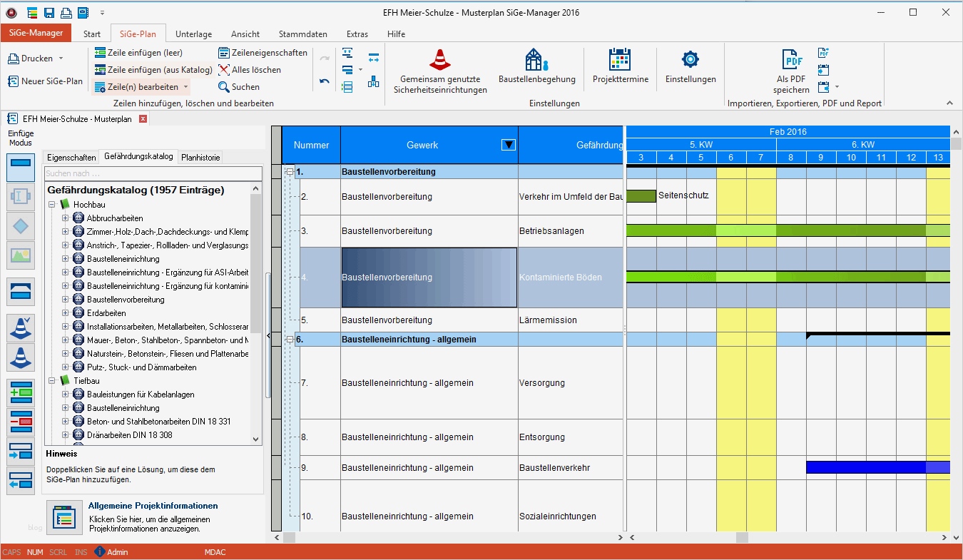Screen dimensions: 963x560
Task: Click Alles löschen in ribbon
Action: [249, 70]
